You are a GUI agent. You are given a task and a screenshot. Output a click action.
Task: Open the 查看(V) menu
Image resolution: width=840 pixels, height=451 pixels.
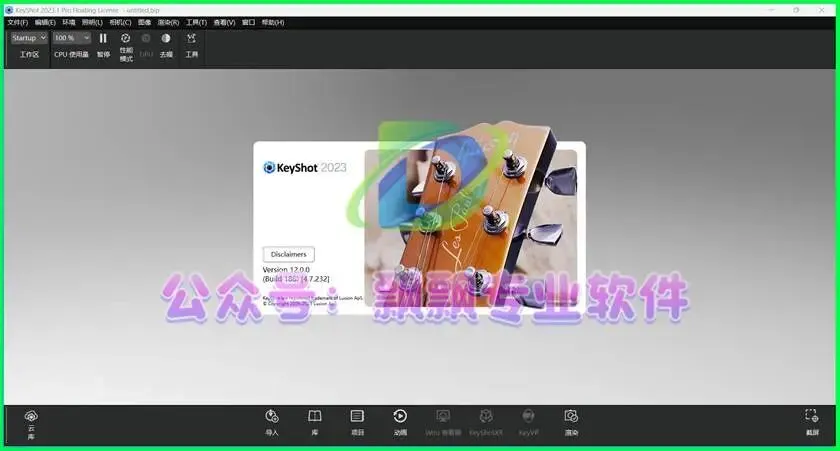(x=224, y=22)
